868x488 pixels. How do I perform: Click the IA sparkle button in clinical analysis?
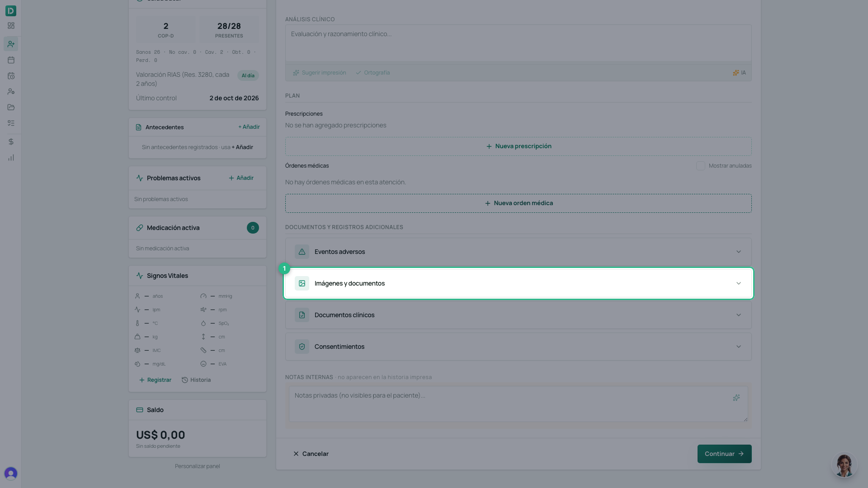click(739, 73)
